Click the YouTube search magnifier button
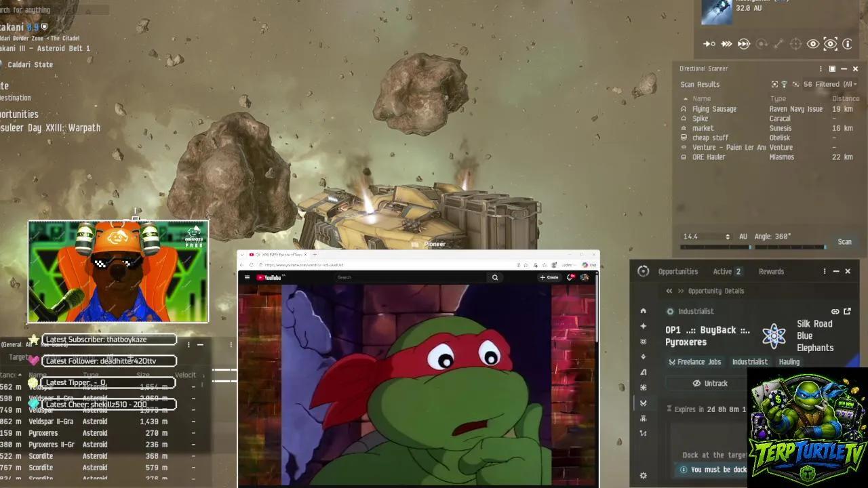This screenshot has height=488, width=868. (x=495, y=277)
